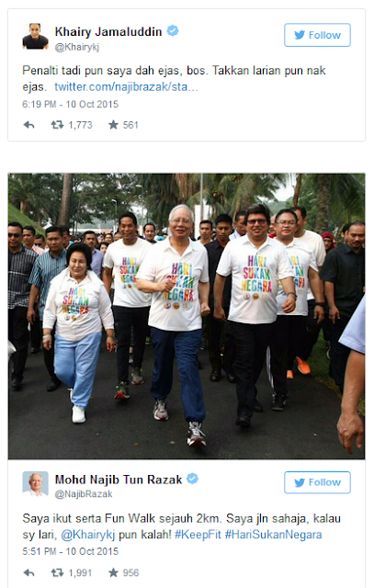Click the @NajibRazak handle
Viewport: 374px width, 588px height.
pyautogui.click(x=84, y=494)
